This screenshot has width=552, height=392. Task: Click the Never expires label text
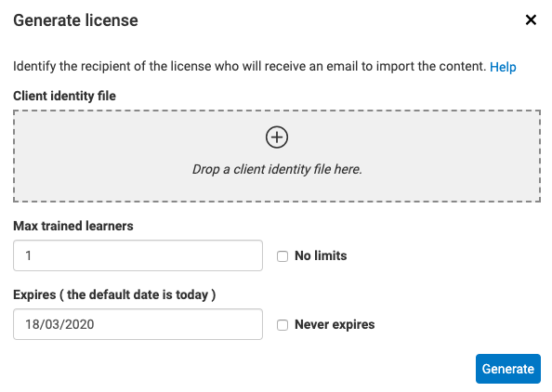(335, 324)
